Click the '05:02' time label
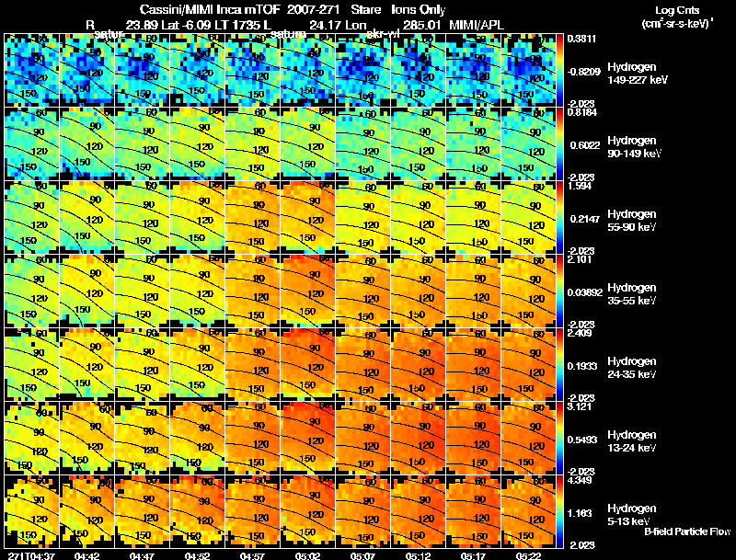Screen dimensions: 736x560 [x=307, y=555]
